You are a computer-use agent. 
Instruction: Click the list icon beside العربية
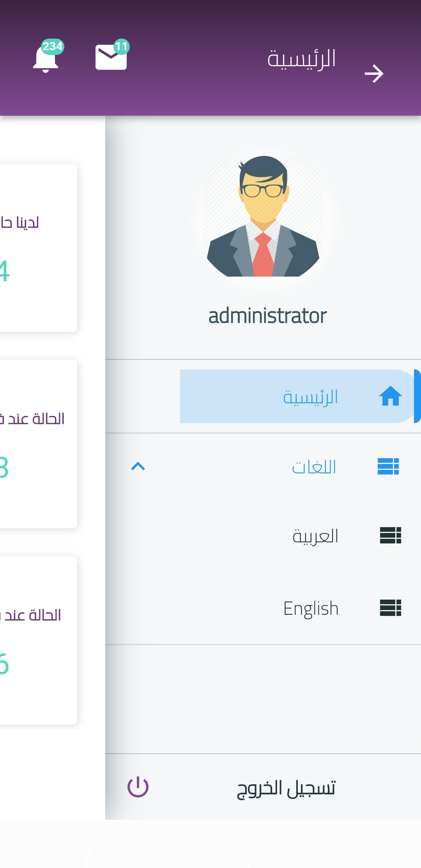pos(390,535)
